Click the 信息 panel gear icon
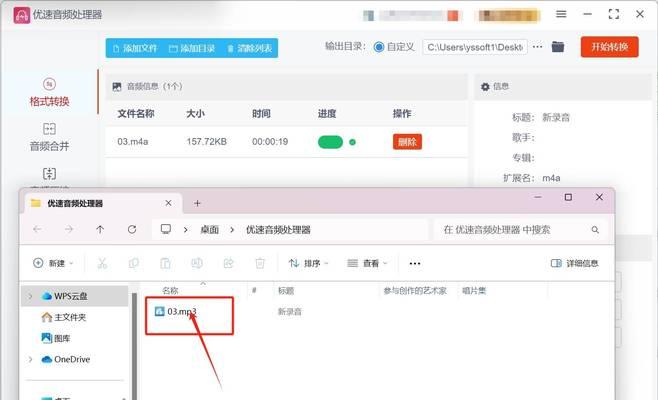The image size is (658, 400). point(485,86)
